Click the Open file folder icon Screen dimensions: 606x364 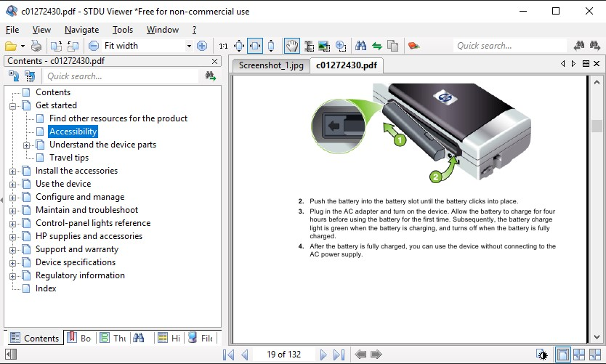[x=11, y=46]
